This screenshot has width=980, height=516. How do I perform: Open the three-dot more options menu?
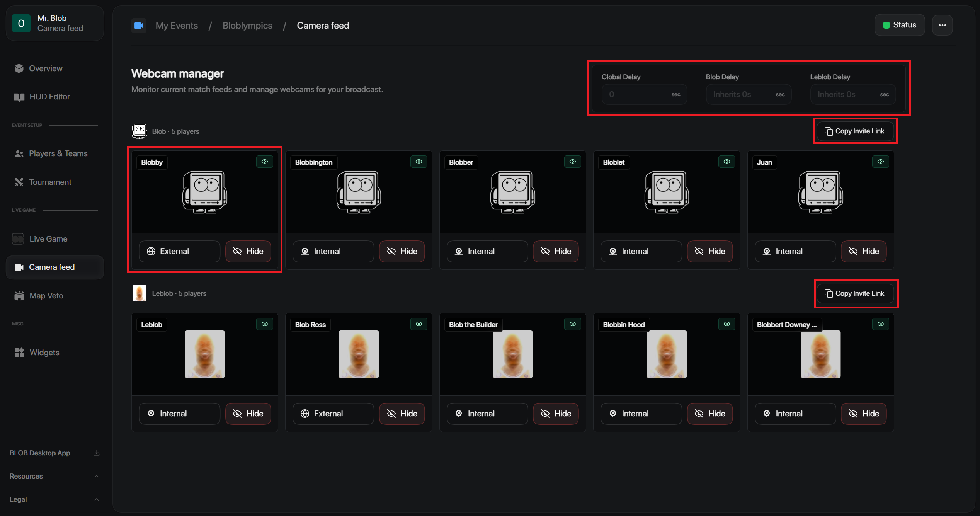[942, 25]
